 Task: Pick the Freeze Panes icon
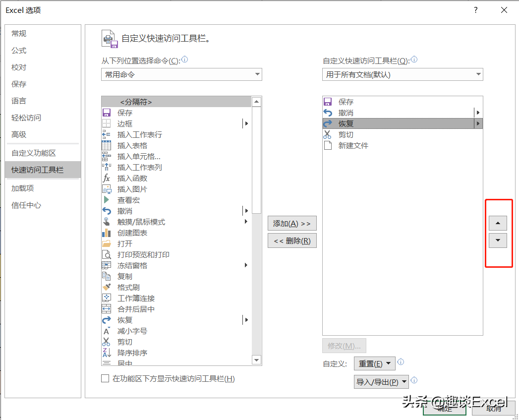pos(106,265)
